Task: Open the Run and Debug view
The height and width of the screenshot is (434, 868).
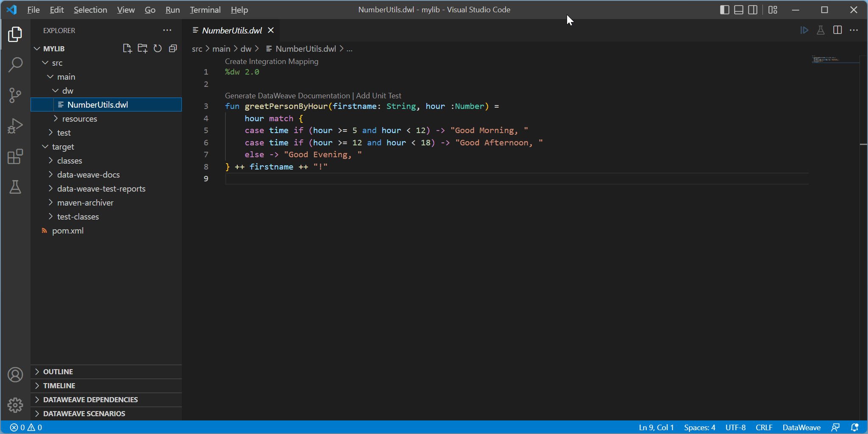Action: [x=15, y=126]
